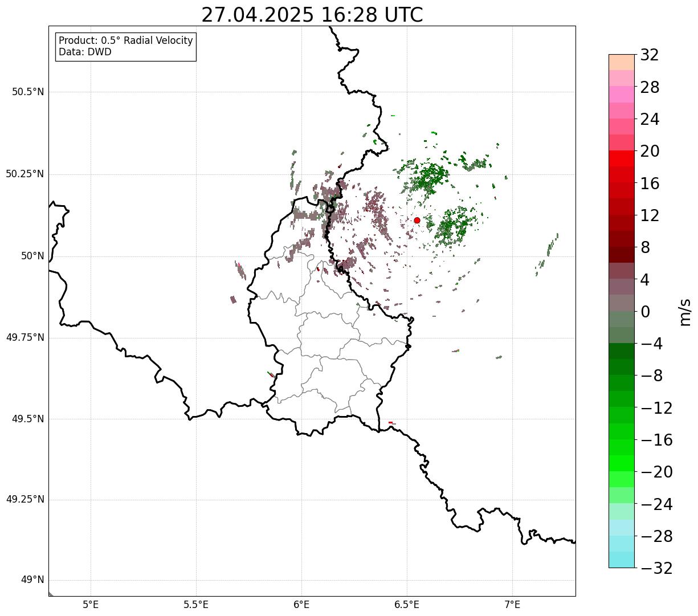
Task: Click the 5°E longitude label
Action: point(91,605)
